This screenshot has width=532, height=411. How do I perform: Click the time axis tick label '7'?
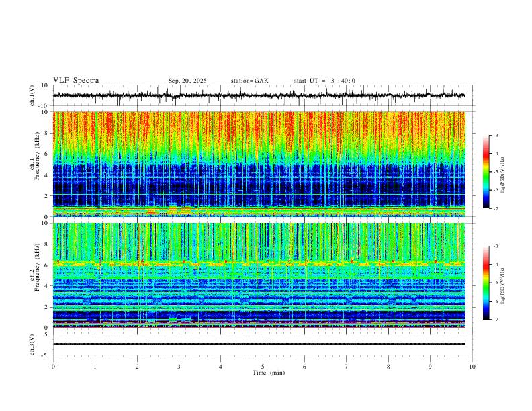coord(347,367)
